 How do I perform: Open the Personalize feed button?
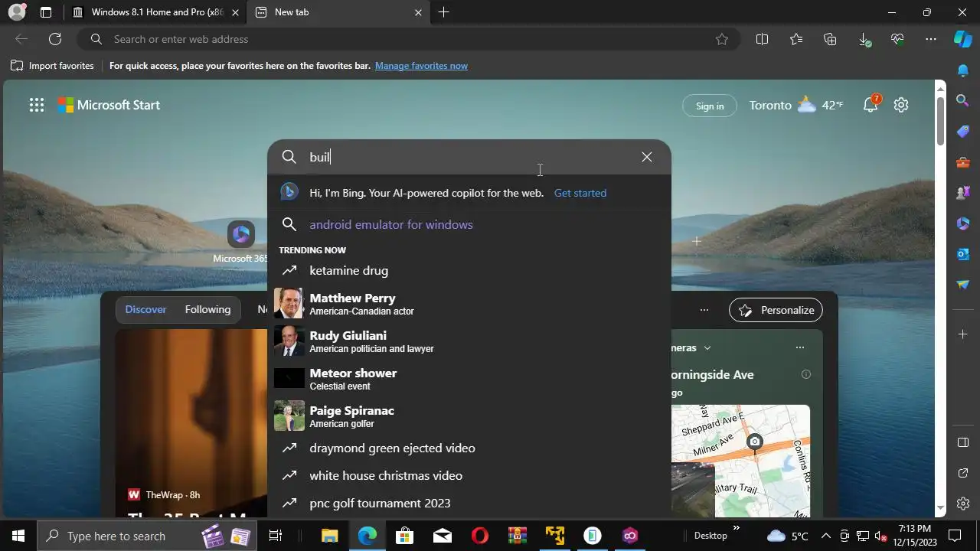(x=776, y=310)
